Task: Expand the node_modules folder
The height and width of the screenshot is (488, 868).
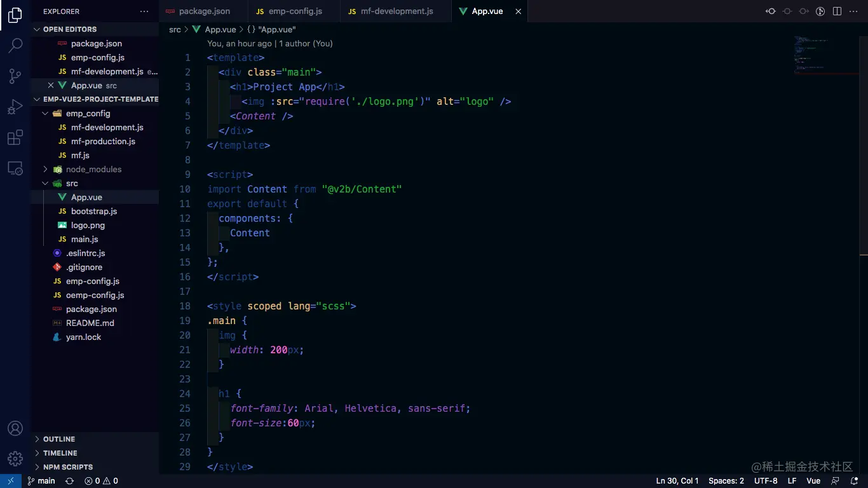Action: click(93, 169)
